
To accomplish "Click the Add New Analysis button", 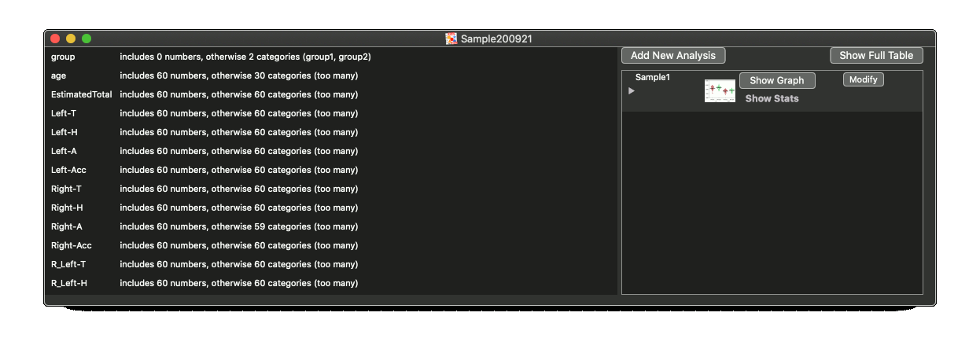I will [x=673, y=56].
